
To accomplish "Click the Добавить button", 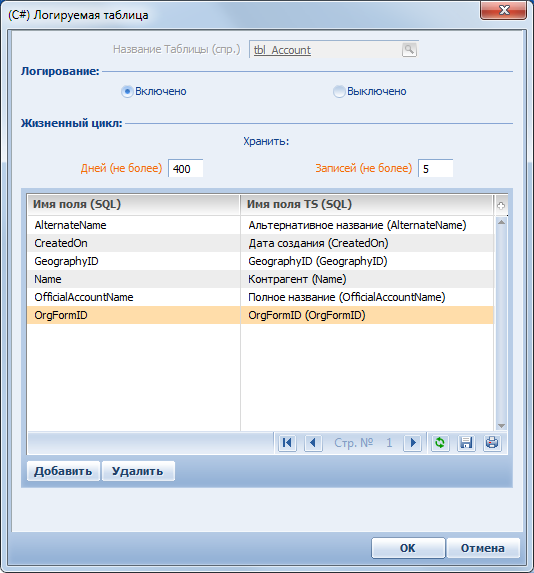I will 63,471.
